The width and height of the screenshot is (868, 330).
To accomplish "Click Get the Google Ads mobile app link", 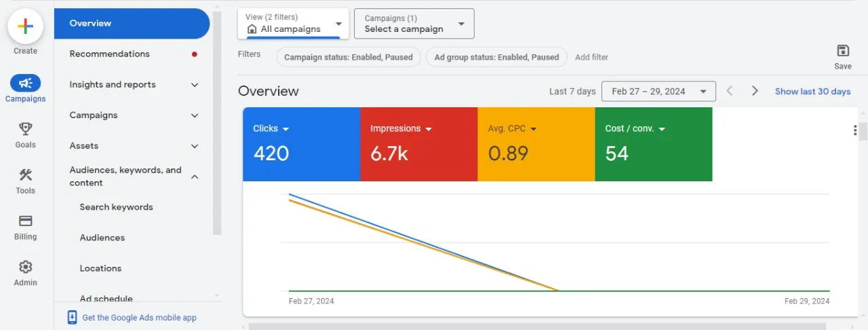I will tap(139, 317).
